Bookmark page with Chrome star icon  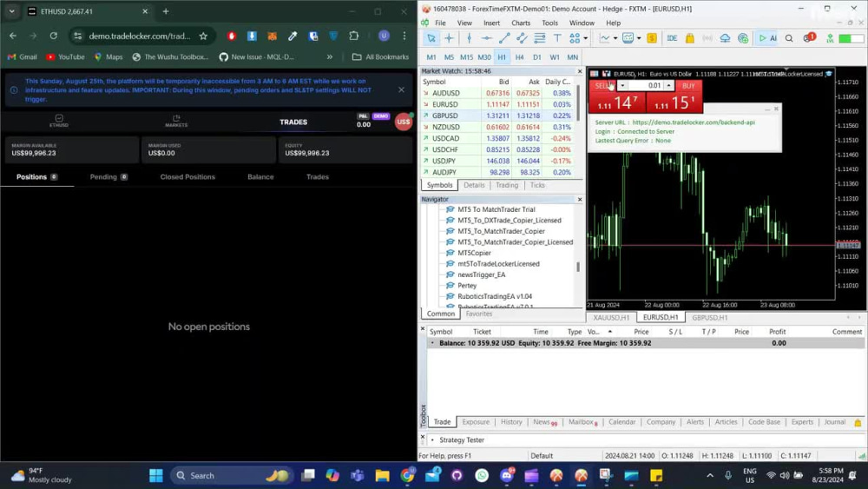203,36
